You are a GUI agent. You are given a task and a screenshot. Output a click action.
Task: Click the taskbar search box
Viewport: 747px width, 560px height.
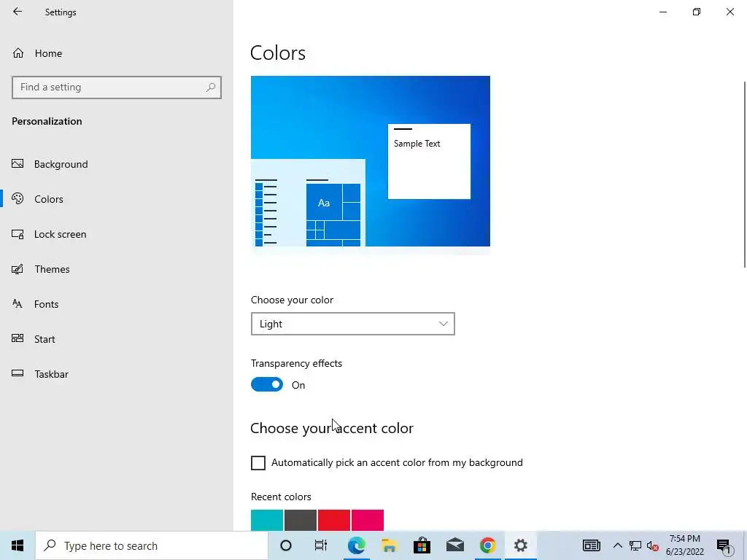pyautogui.click(x=152, y=545)
